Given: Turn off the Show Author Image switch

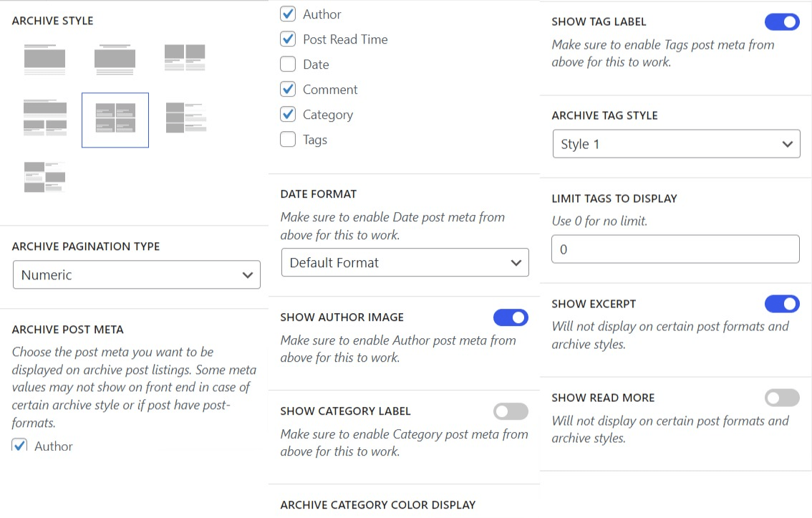Looking at the screenshot, I should (x=511, y=317).
